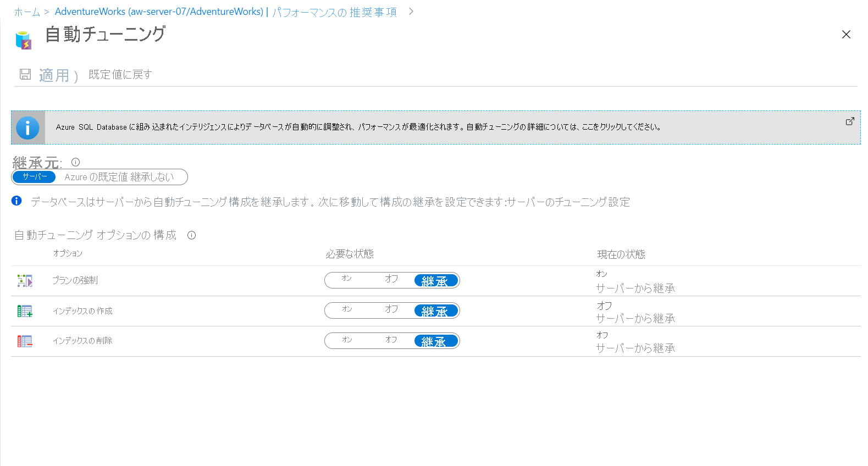Open the external link icon in the info banner
Image resolution: width=868 pixels, height=466 pixels.
850,121
